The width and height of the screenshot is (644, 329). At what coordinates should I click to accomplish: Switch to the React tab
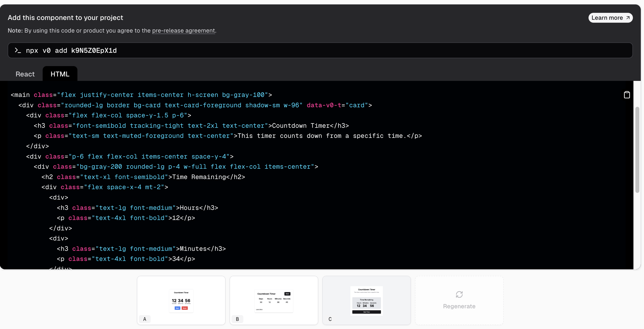[x=25, y=74]
